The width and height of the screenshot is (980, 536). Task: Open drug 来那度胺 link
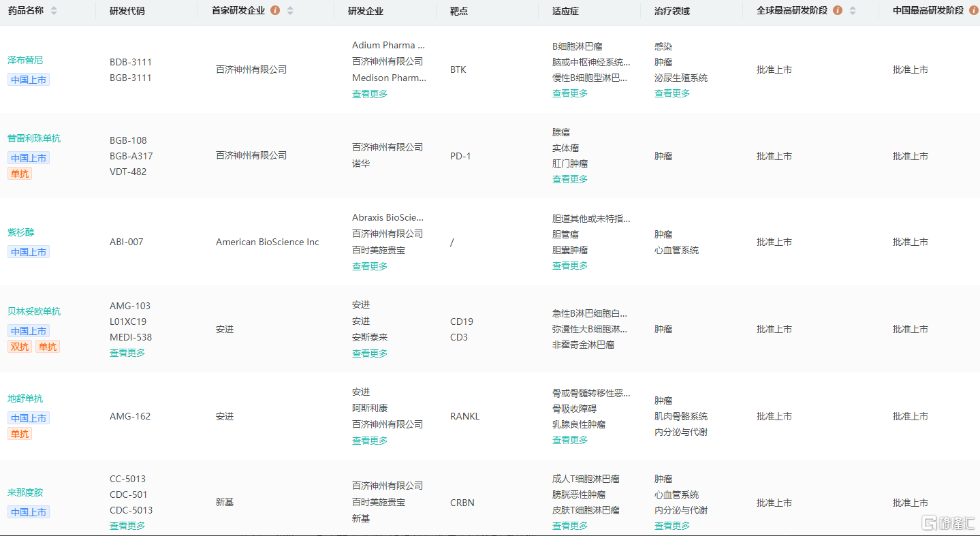pos(25,492)
